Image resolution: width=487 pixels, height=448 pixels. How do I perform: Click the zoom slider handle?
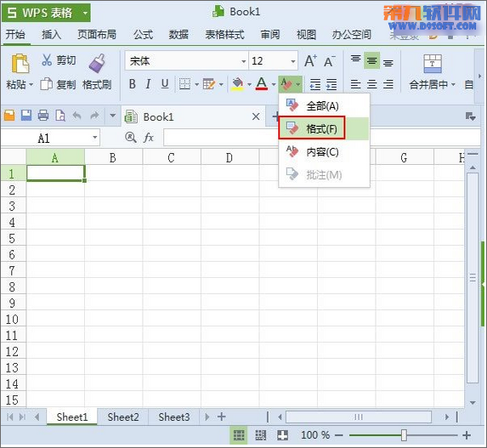click(x=404, y=435)
